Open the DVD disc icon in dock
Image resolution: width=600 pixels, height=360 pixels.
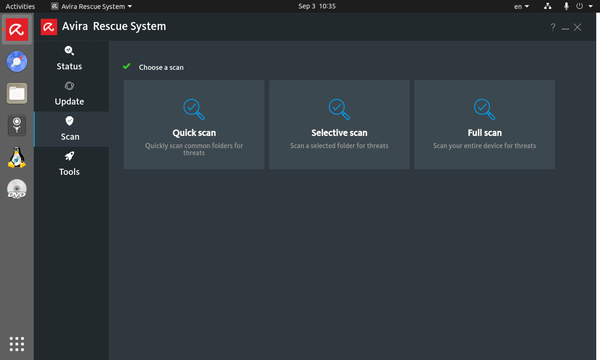point(17,189)
